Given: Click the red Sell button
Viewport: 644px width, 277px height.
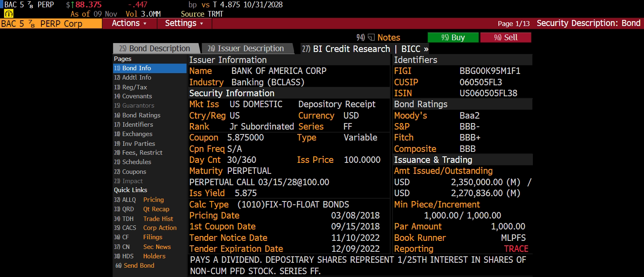Looking at the screenshot, I should coord(506,37).
